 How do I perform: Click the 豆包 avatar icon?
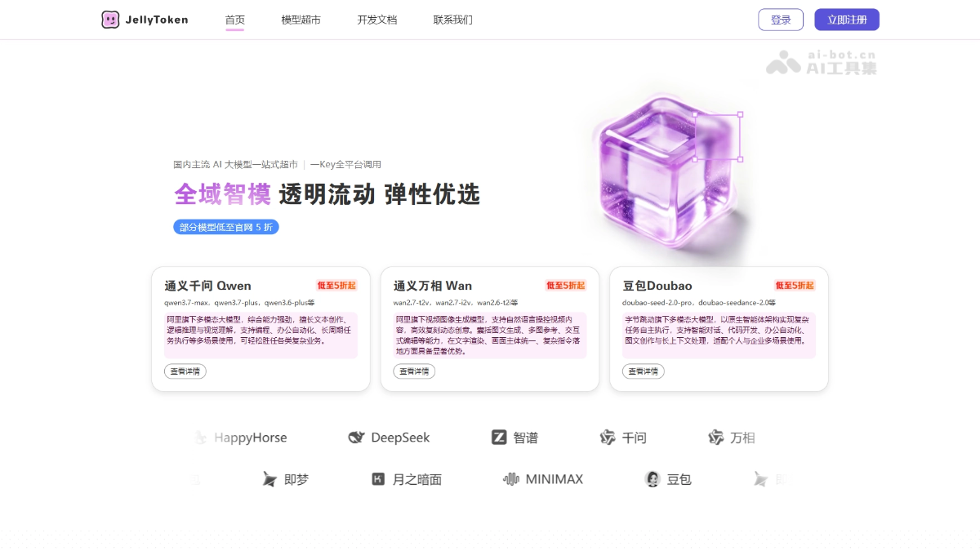coord(653,479)
